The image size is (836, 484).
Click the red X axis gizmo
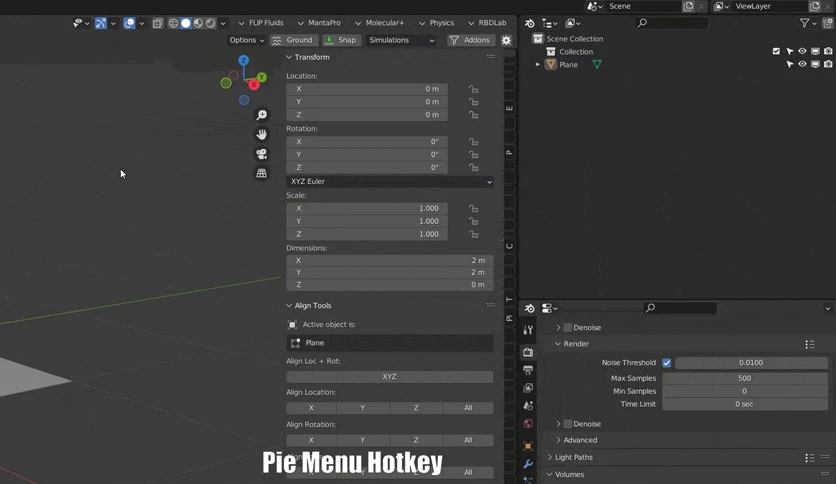click(x=254, y=85)
